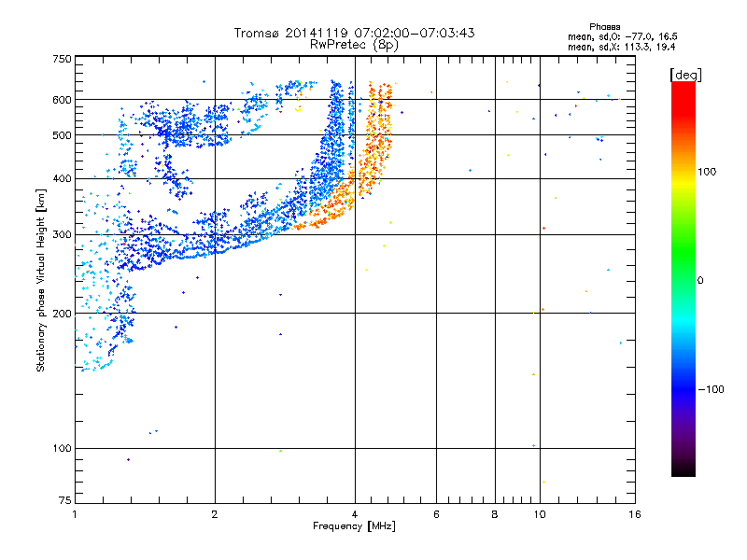747x560 pixels.
Task: Click the colorbar tick label "-100"
Action: click(x=711, y=389)
